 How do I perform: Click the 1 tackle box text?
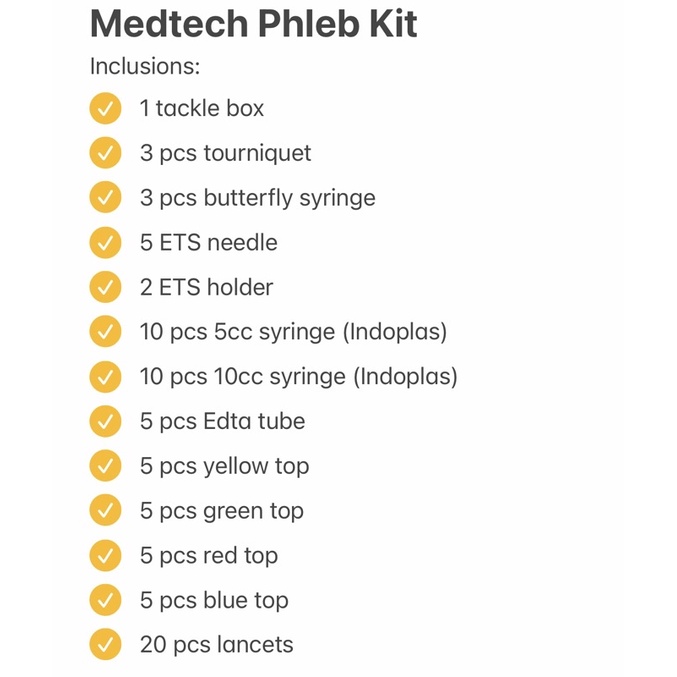(202, 108)
